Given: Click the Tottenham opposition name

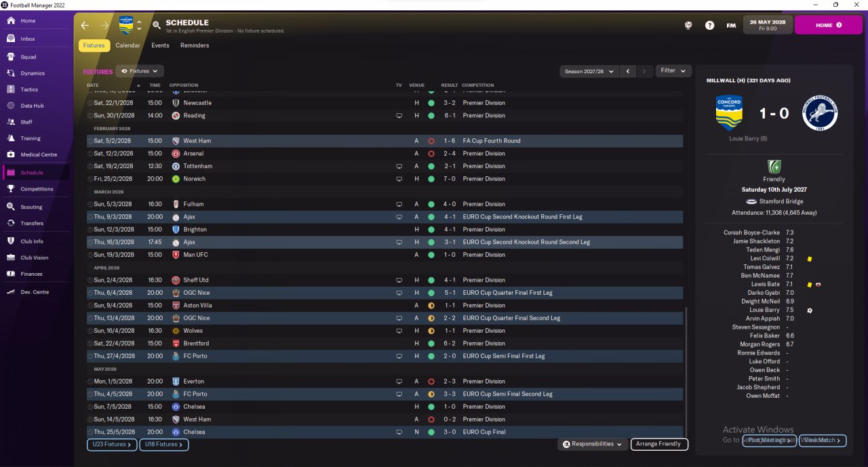Looking at the screenshot, I should (197, 166).
